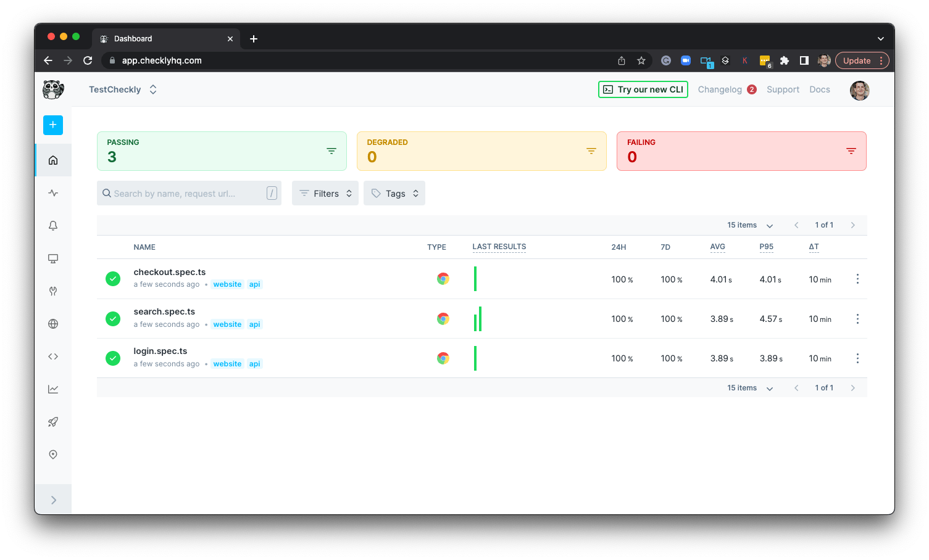Open the Home dashboard sidebar icon

[53, 160]
